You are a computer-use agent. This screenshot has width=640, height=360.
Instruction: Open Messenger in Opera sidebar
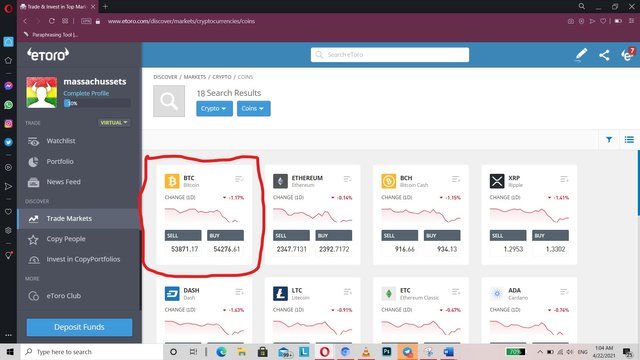pyautogui.click(x=8, y=86)
